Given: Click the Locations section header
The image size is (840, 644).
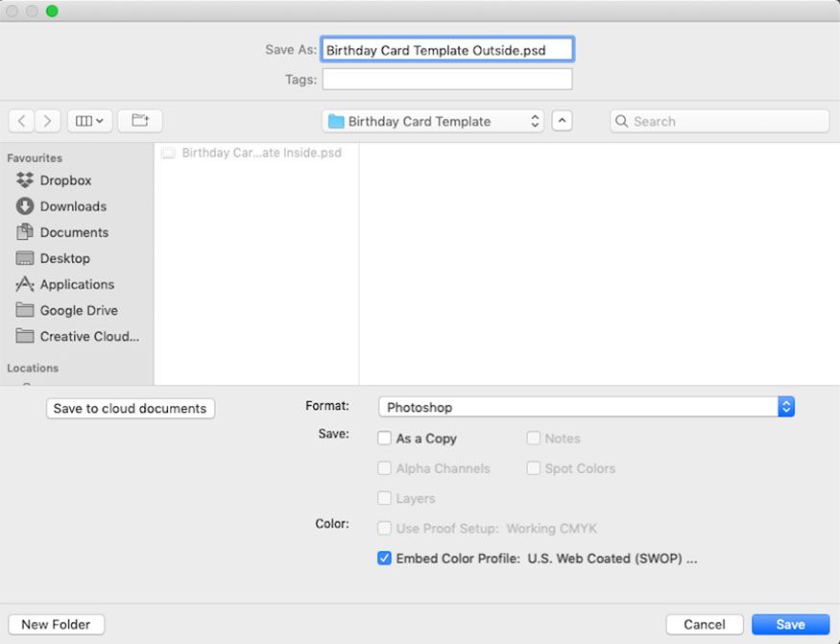Looking at the screenshot, I should pyautogui.click(x=33, y=369).
